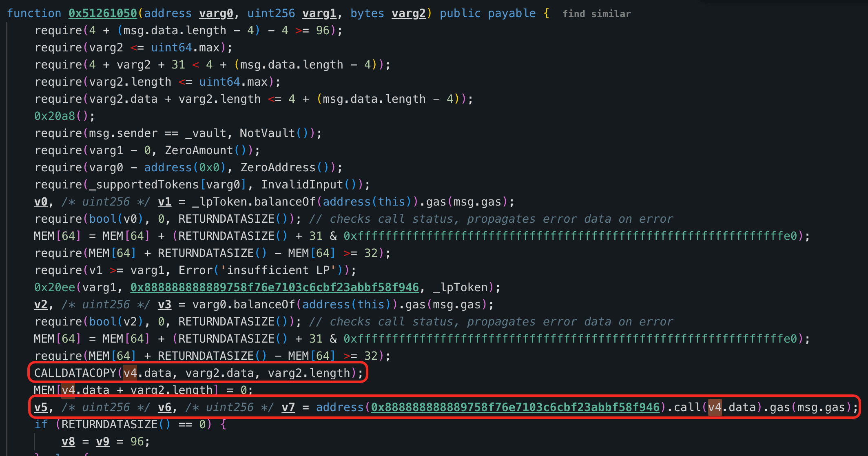
Task: Click variable v6 declaration
Action: [x=164, y=407]
